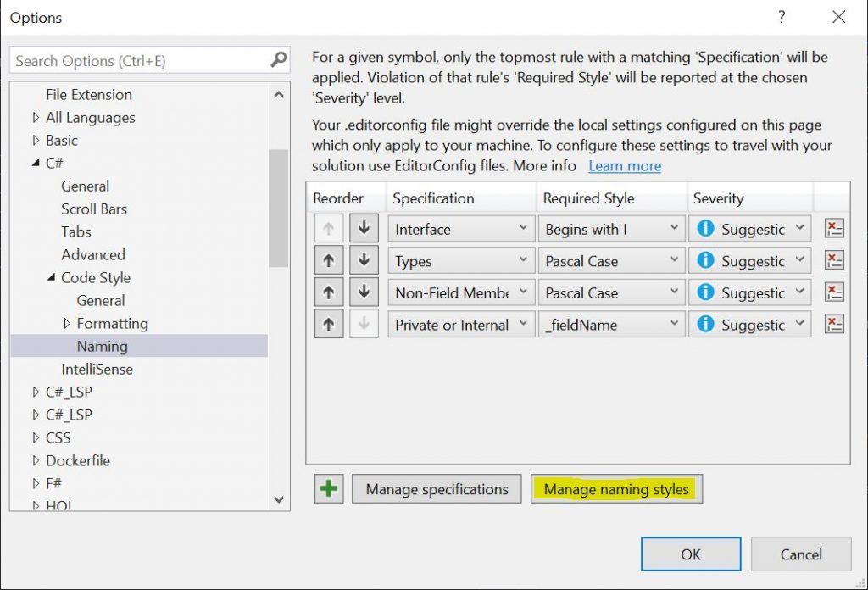Select General under the C# node
The height and width of the screenshot is (590, 868).
point(85,186)
